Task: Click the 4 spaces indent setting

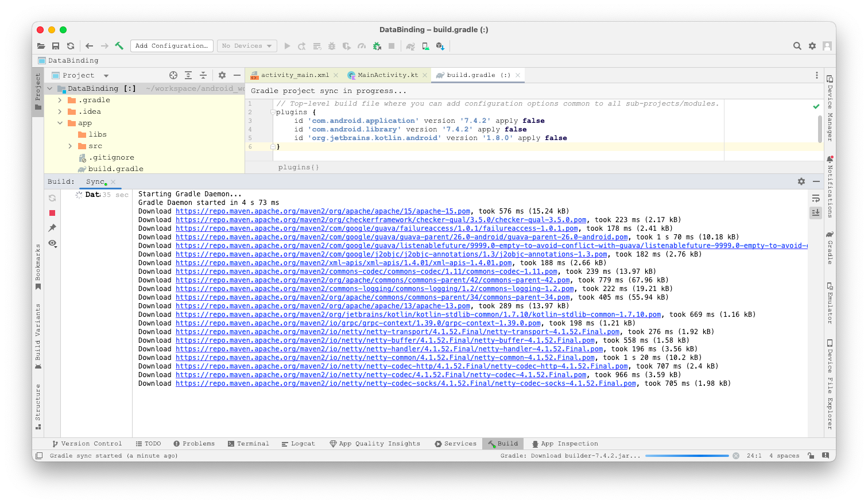Action: click(x=784, y=456)
